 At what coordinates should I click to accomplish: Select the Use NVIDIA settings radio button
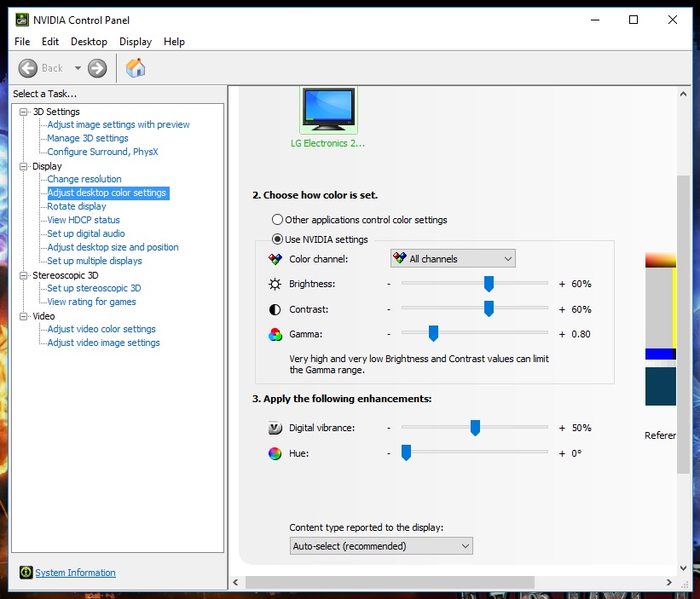[x=277, y=239]
